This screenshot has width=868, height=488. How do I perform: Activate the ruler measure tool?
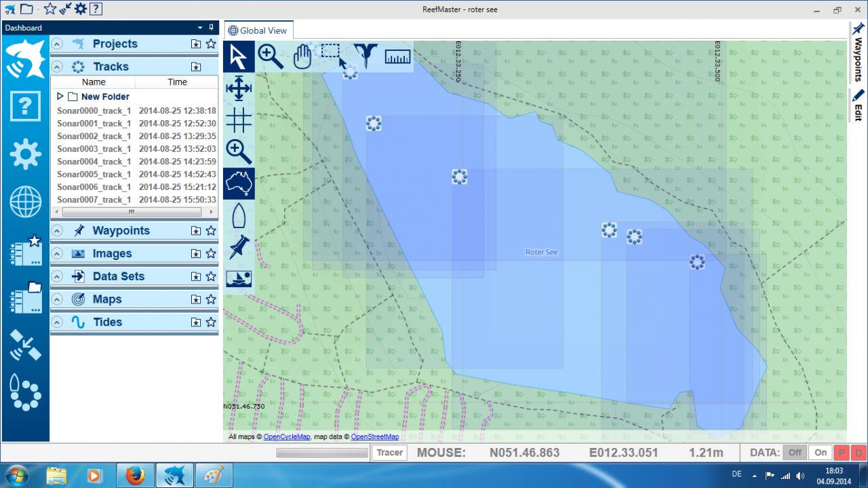[397, 56]
